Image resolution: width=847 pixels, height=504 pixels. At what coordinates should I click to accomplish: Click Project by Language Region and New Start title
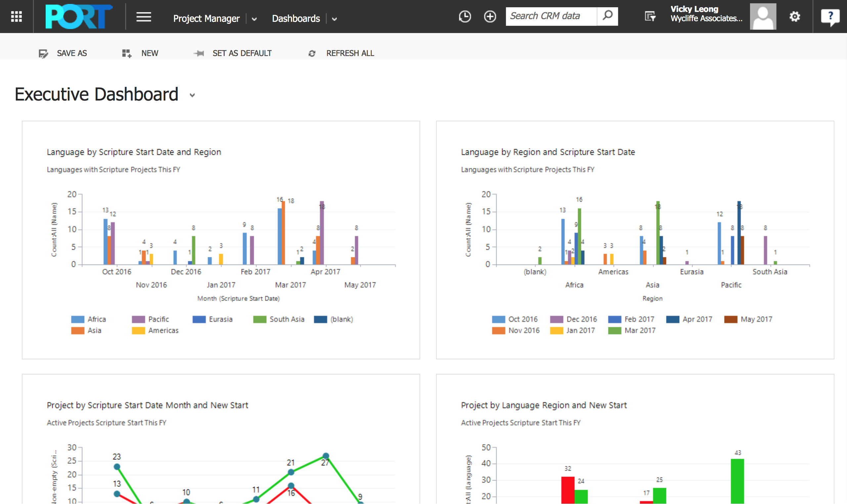pos(544,405)
